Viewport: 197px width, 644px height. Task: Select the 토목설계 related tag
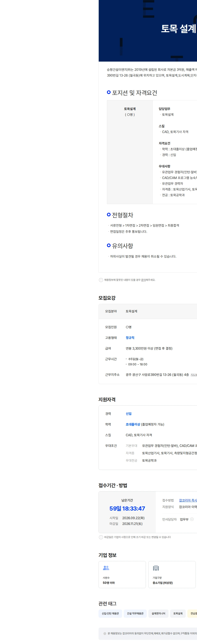pyautogui.click(x=178, y=613)
